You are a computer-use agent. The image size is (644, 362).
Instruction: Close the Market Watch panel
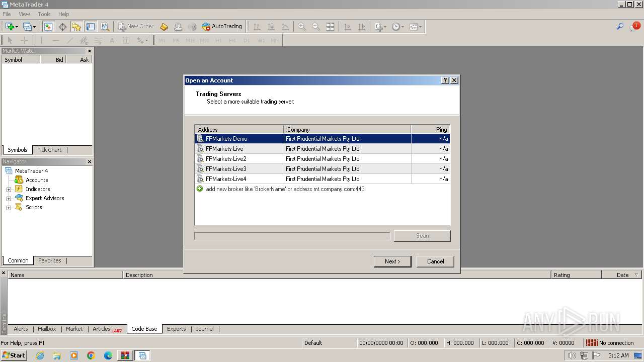coord(90,51)
